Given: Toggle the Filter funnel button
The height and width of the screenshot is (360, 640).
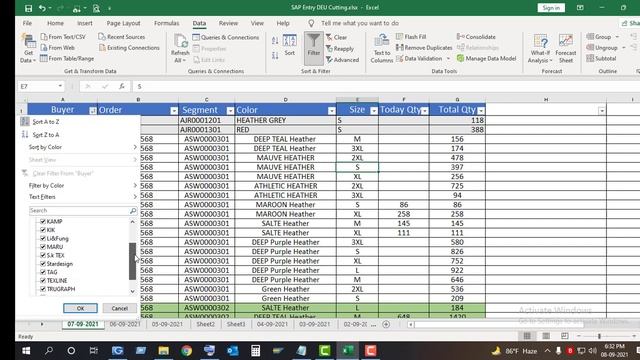Looking at the screenshot, I should pyautogui.click(x=313, y=48).
